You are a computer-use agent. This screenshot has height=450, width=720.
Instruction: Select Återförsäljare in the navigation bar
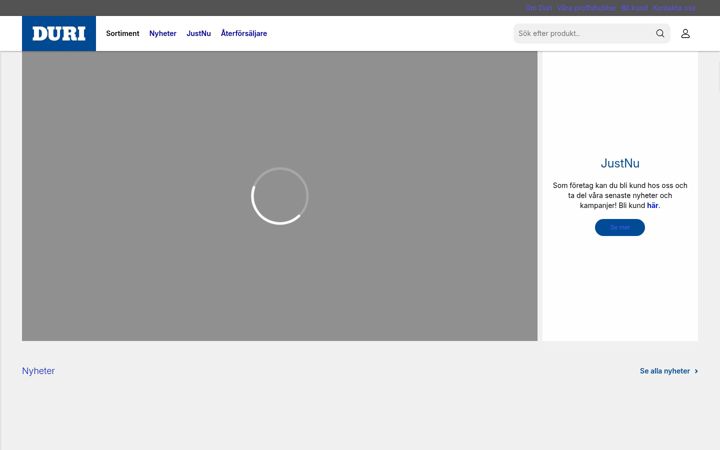244,34
